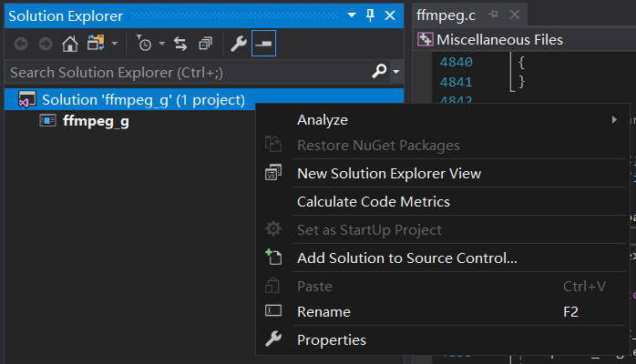
Task: Click the magnifier search icon
Action: click(x=379, y=71)
